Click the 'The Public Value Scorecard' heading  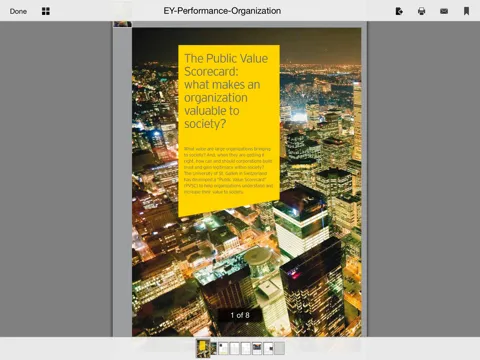226,91
